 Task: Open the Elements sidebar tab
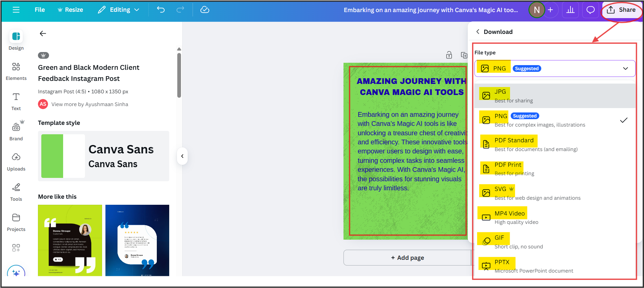click(16, 71)
